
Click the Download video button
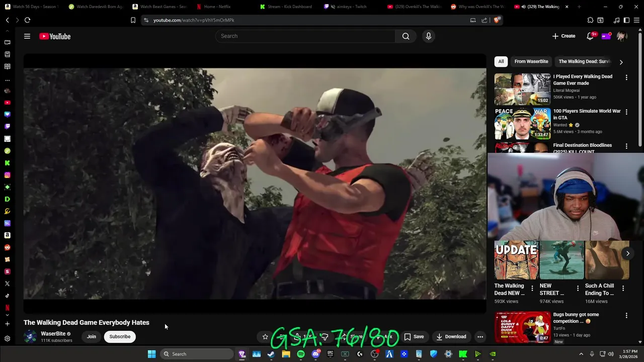pos(451,336)
